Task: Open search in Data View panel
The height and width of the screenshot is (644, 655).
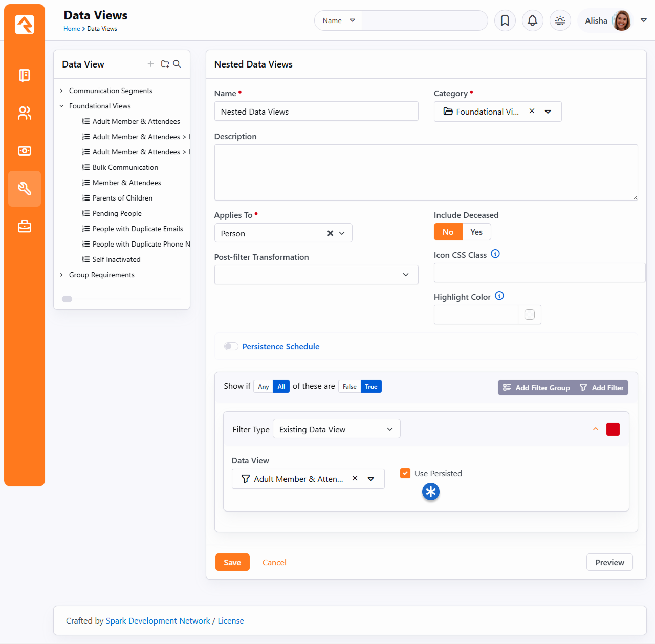Action: [177, 64]
